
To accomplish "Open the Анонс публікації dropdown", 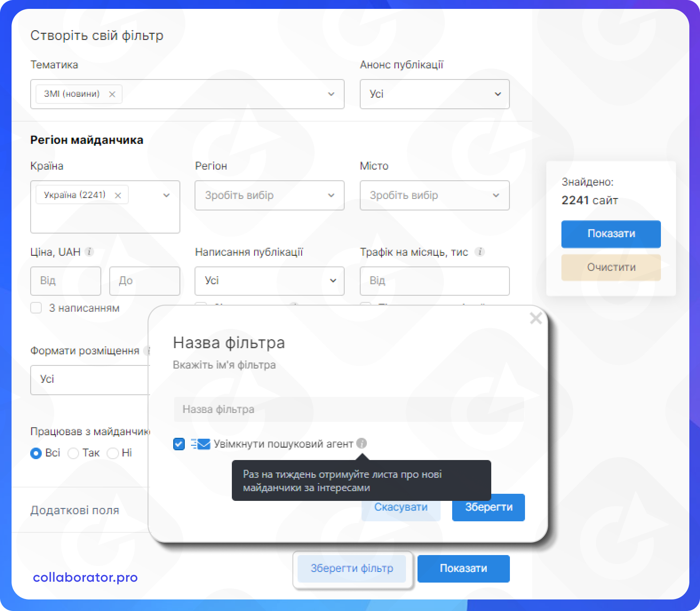I will pyautogui.click(x=434, y=94).
